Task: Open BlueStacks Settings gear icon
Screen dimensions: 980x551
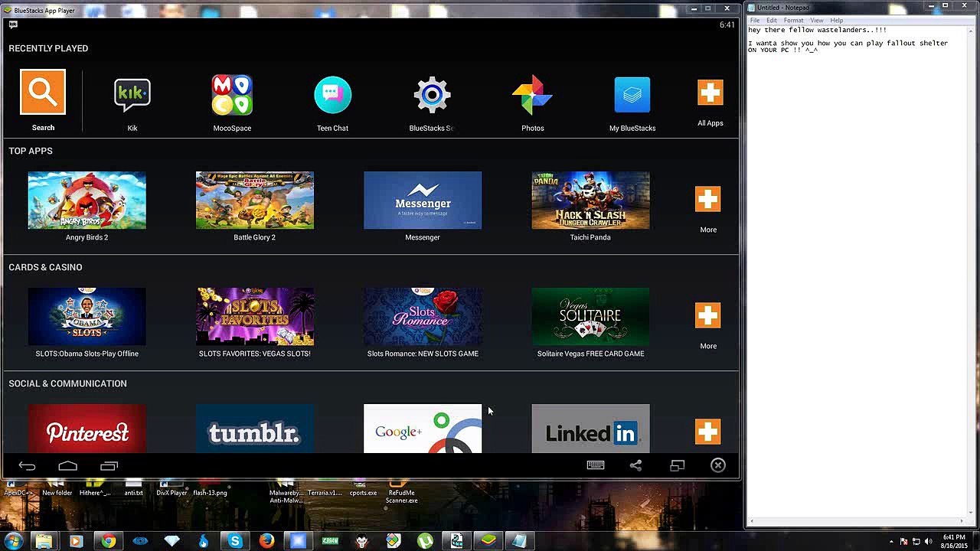Action: pyautogui.click(x=432, y=95)
